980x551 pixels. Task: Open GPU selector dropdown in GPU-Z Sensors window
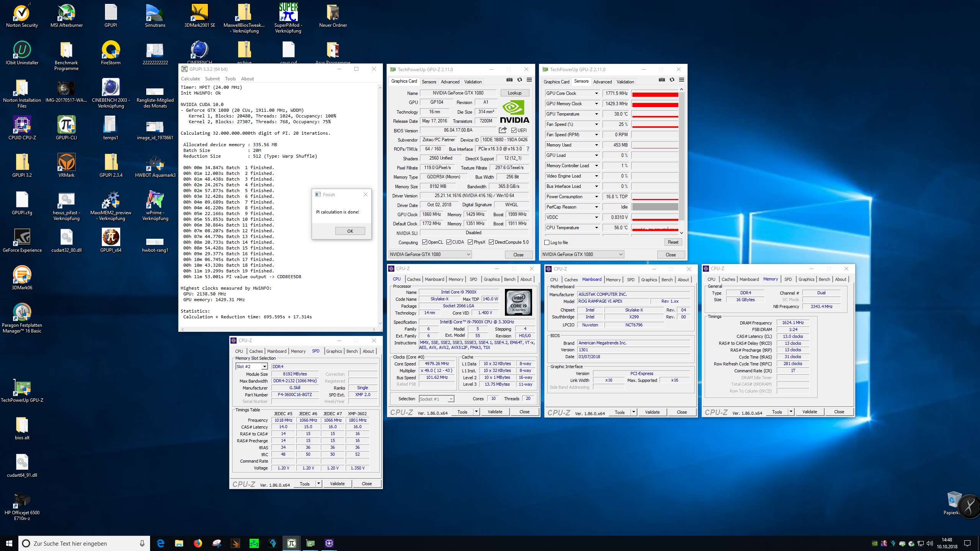[583, 254]
